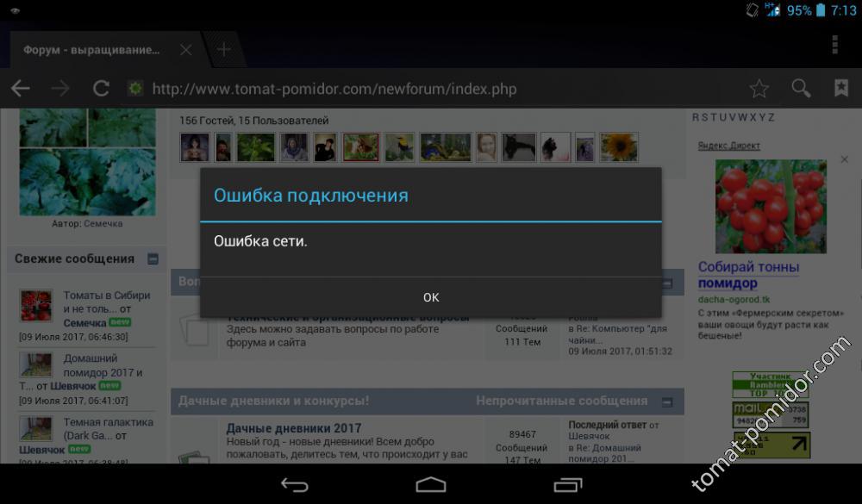Tap the Android system back button
The image size is (862, 504).
[295, 485]
